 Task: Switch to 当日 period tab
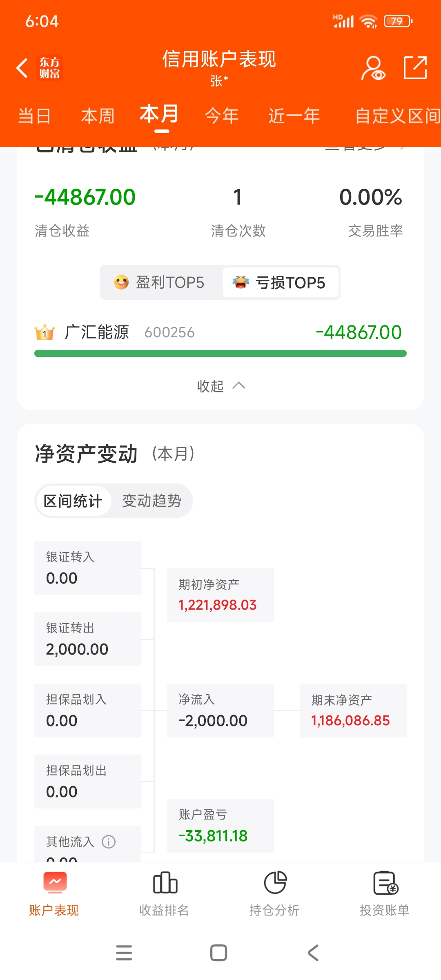pos(35,116)
